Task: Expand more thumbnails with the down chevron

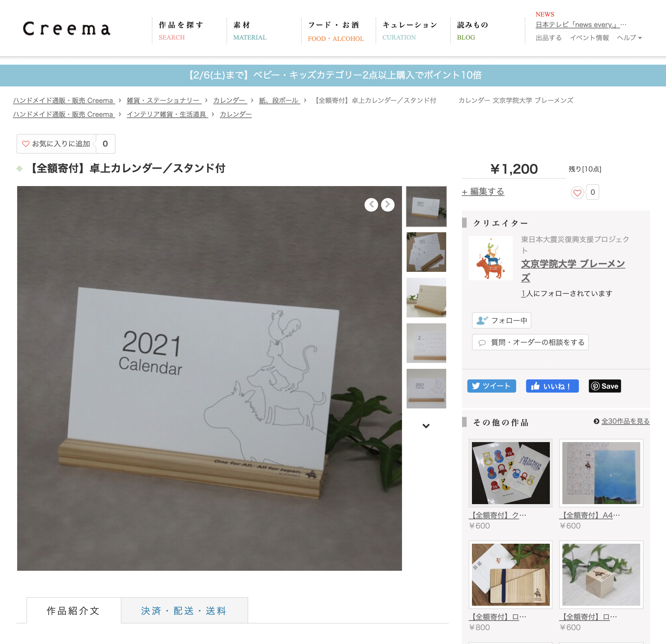Action: point(426,426)
